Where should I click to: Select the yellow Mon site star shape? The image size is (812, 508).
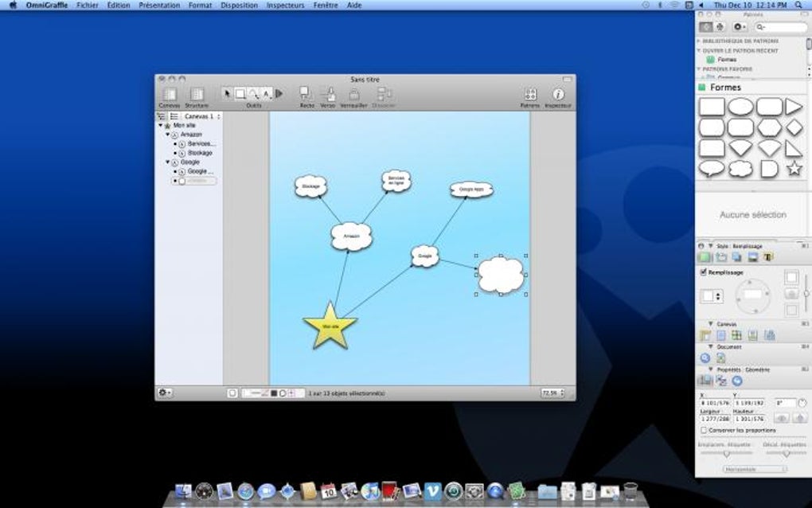click(x=330, y=326)
